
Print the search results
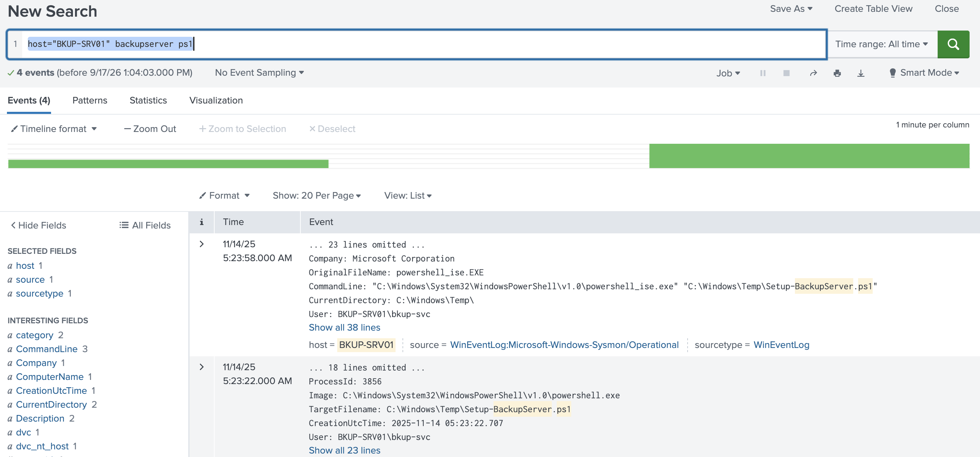coord(837,73)
